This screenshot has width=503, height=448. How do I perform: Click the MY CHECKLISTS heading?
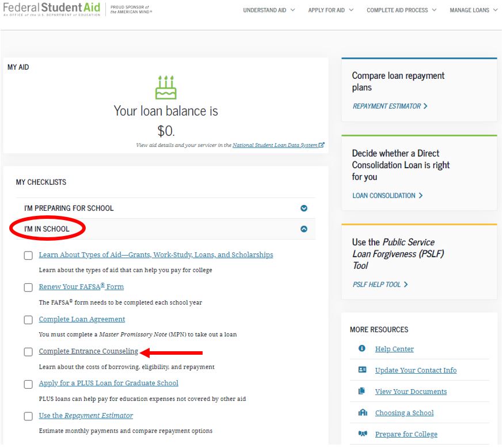[41, 183]
